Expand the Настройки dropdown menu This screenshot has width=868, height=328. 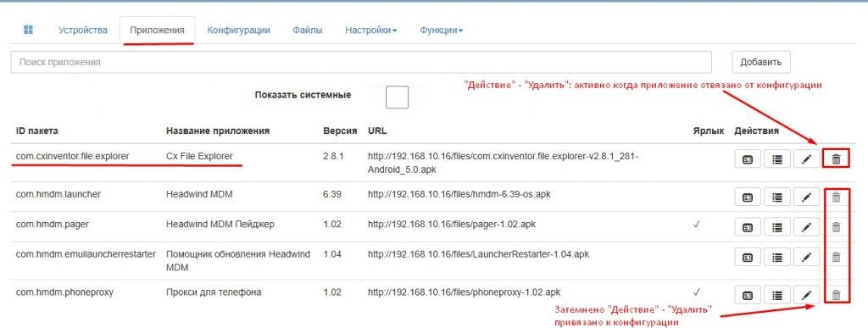(371, 31)
